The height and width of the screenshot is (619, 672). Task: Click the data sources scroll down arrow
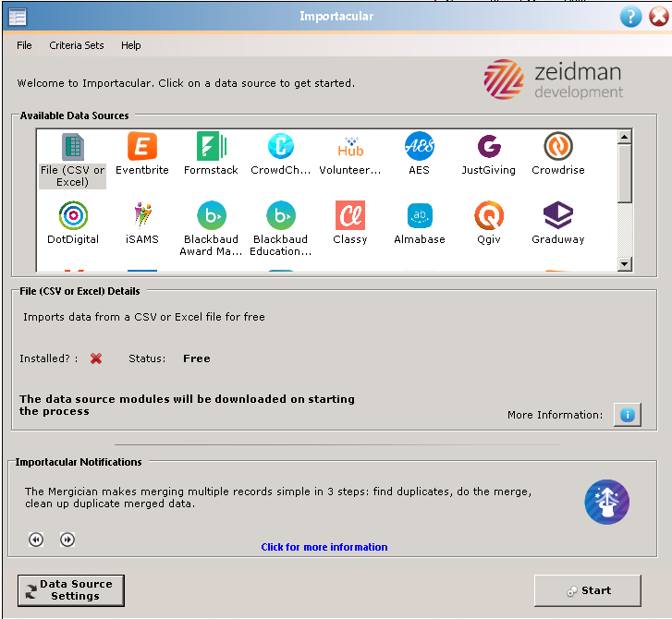pyautogui.click(x=625, y=264)
